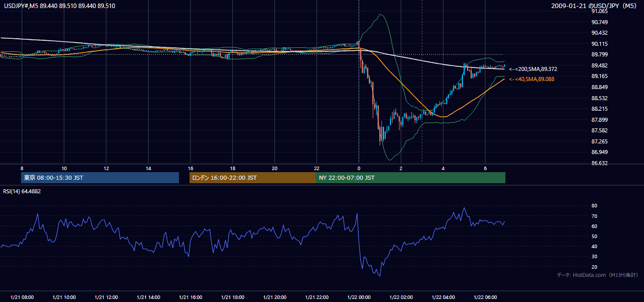Screen dimensions: 644x302
Task: Click price axis label 88.215
Action: point(600,109)
